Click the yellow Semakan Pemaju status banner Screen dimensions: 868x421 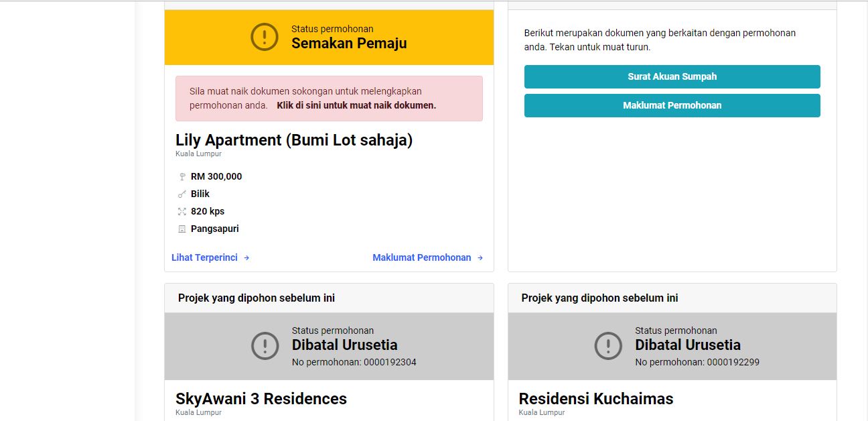coord(329,38)
